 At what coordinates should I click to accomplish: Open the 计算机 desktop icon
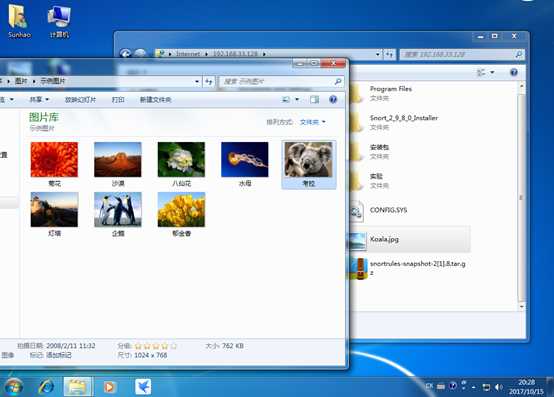tap(59, 21)
